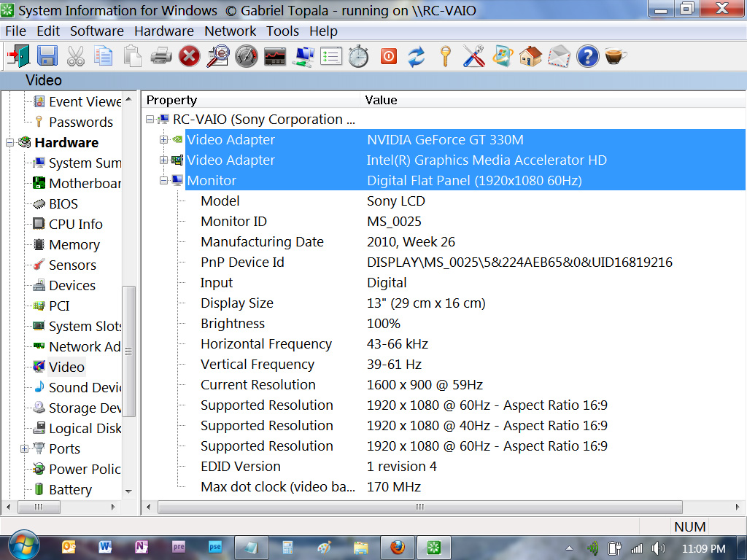Open the Windows Start button

[x=23, y=546]
